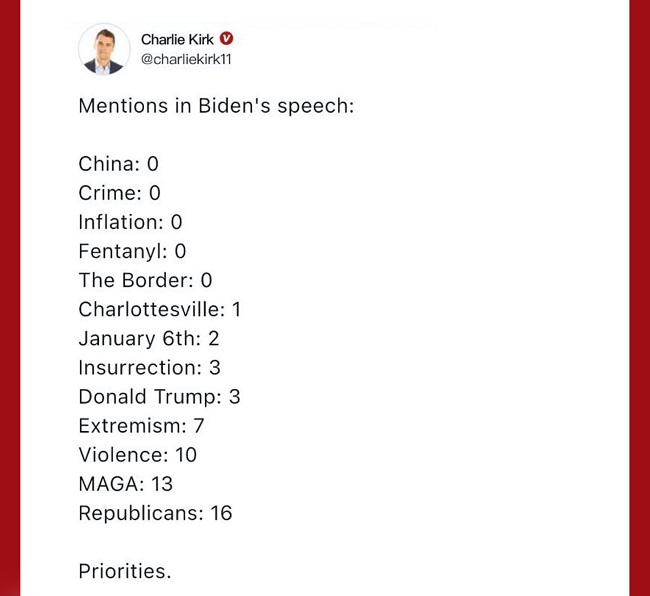The height and width of the screenshot is (596, 650).
Task: Visit the @charliekirk11 handle link
Action: click(x=186, y=59)
